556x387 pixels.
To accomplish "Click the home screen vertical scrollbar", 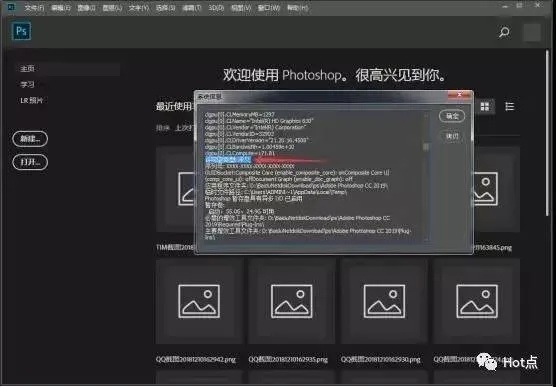I will click(547, 132).
